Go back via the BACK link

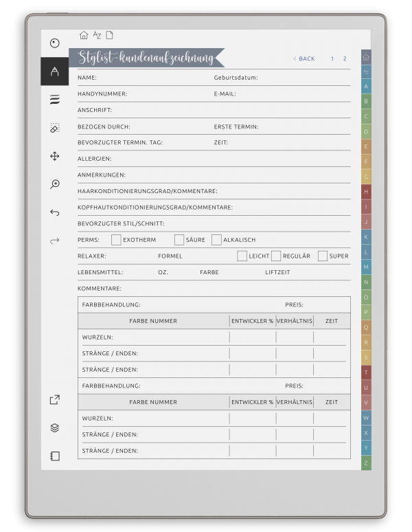tap(304, 58)
